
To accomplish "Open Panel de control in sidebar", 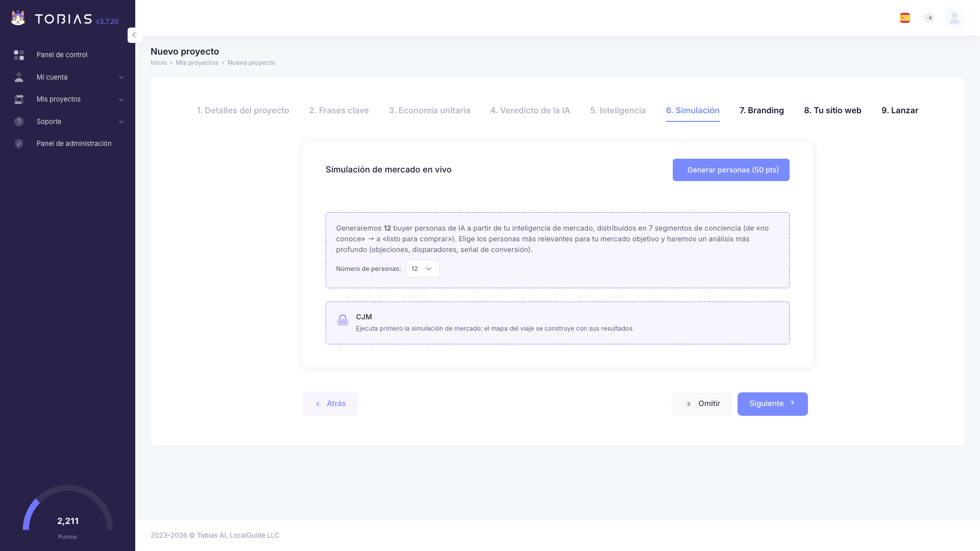I will [67, 55].
